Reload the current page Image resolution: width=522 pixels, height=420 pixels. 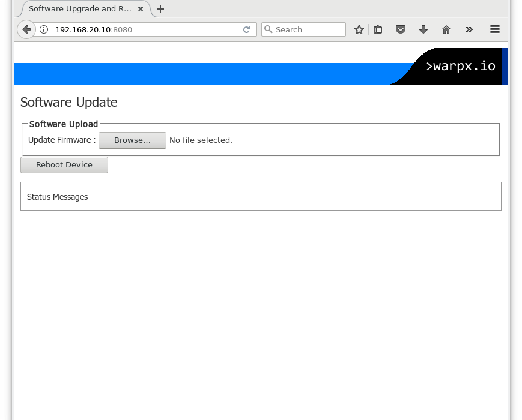point(246,29)
